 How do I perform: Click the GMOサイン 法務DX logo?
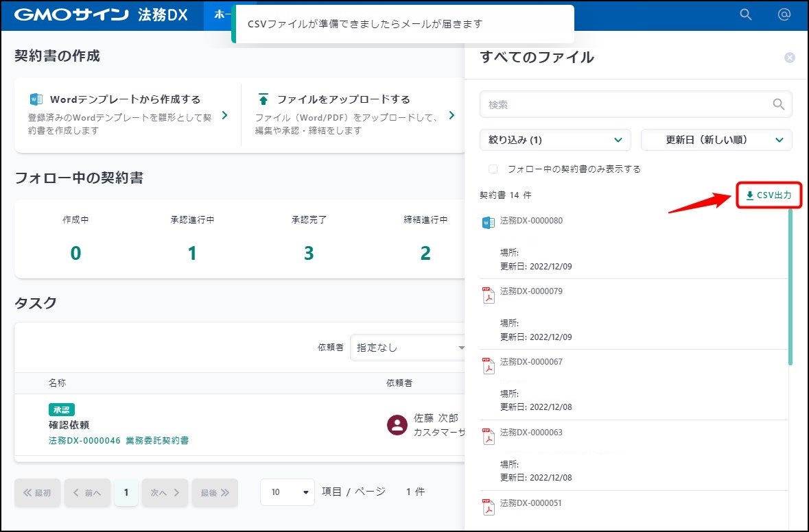[x=101, y=14]
